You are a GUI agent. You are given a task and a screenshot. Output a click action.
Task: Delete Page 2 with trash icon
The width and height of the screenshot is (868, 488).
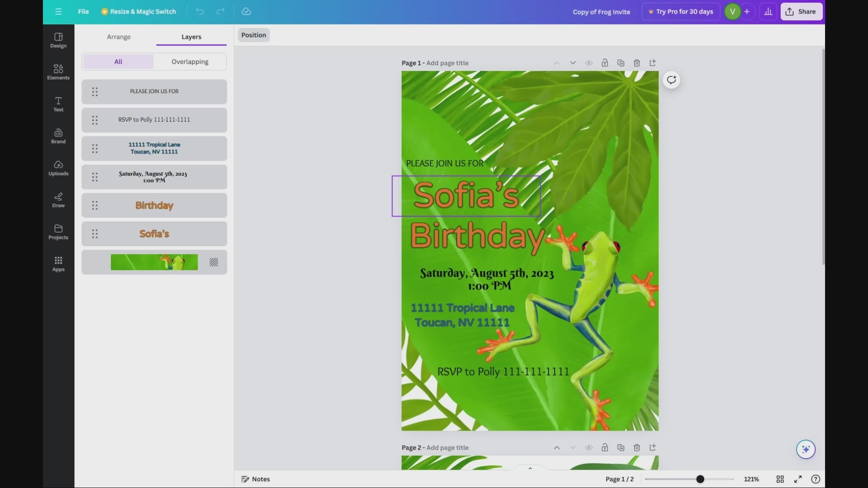(x=637, y=447)
